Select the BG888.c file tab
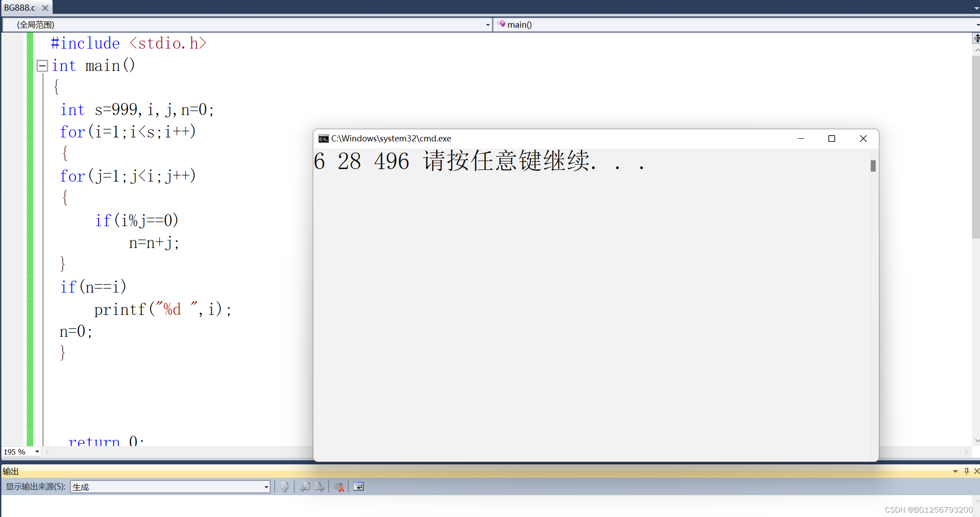The height and width of the screenshot is (517, 980). coord(20,8)
